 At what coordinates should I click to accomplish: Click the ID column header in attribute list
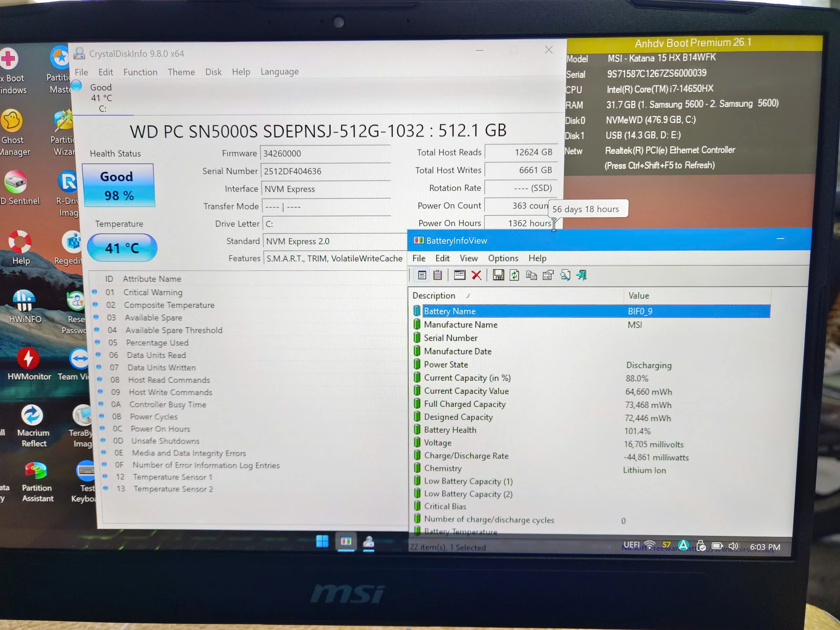tap(109, 279)
